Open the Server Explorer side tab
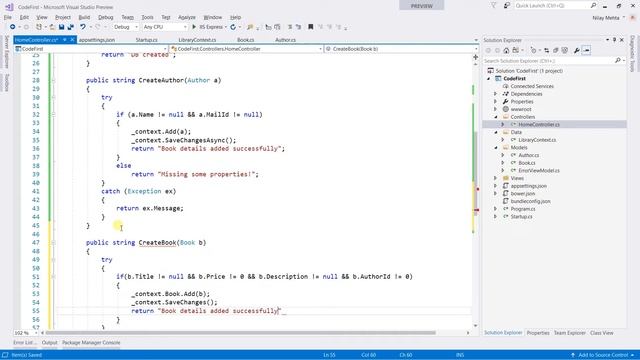This screenshot has height=360, width=640. click(x=7, y=52)
